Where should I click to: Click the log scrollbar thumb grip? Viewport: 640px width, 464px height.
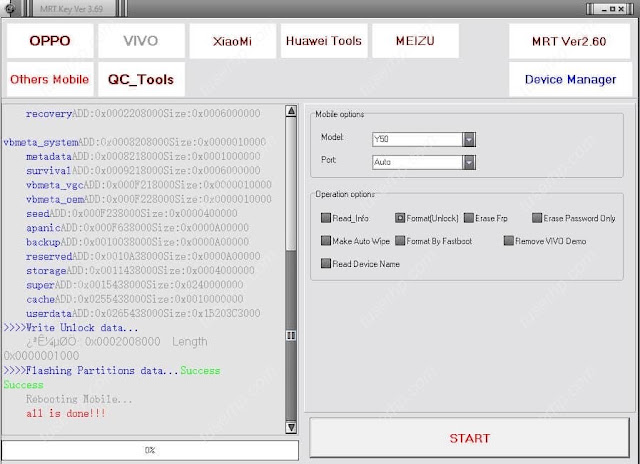[x=291, y=335]
